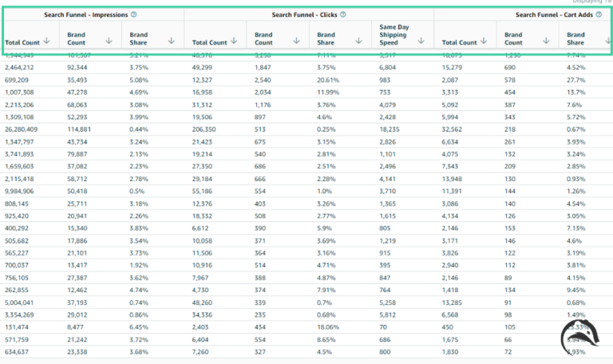Image resolution: width=613 pixels, height=364 pixels.
Task: Sort by Clicks Brand Share arrow
Action: [358, 41]
